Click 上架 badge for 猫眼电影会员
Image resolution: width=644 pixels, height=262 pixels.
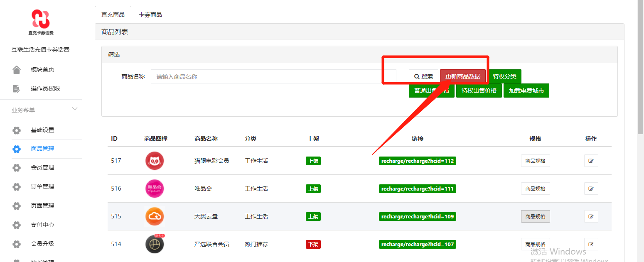pyautogui.click(x=313, y=161)
